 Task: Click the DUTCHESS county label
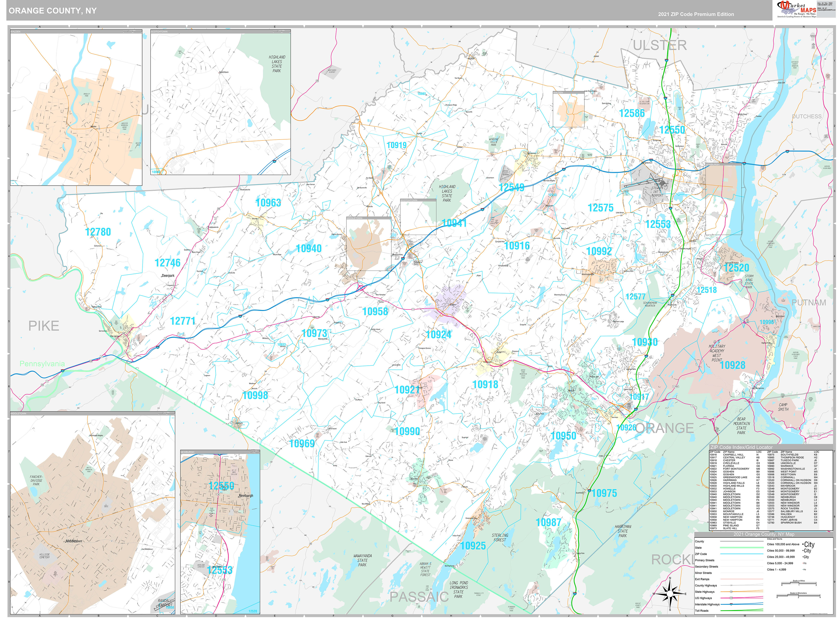click(x=807, y=116)
